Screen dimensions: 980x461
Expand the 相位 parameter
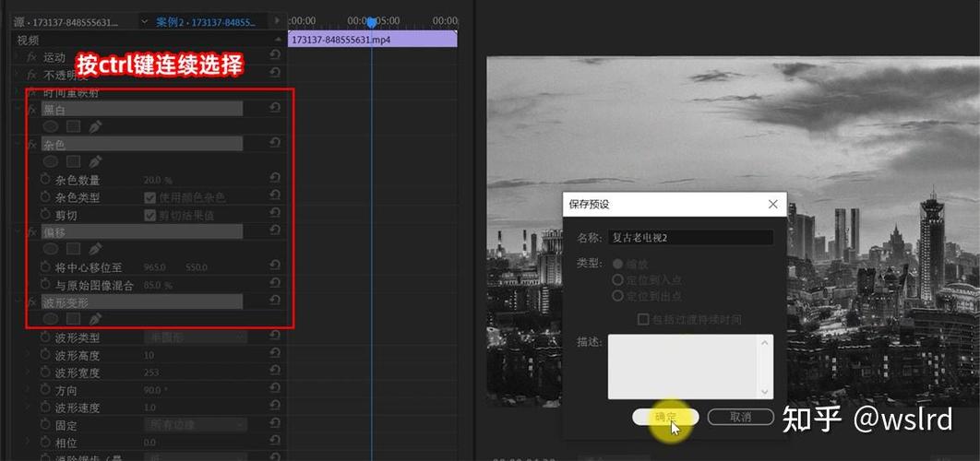coord(28,443)
